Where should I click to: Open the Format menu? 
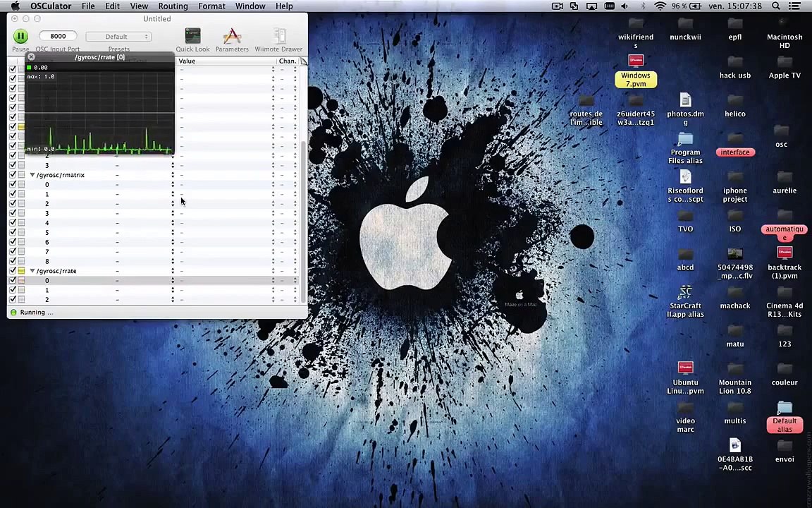click(x=211, y=6)
